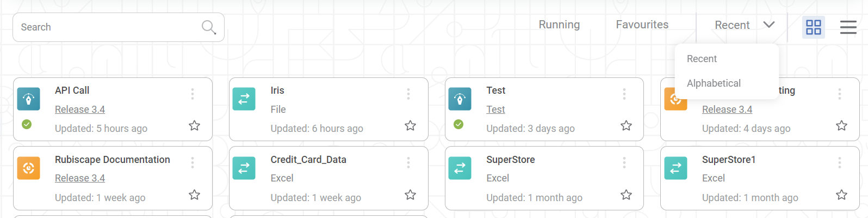Select Alphabetical from the sort menu
The height and width of the screenshot is (218, 868).
(x=714, y=83)
